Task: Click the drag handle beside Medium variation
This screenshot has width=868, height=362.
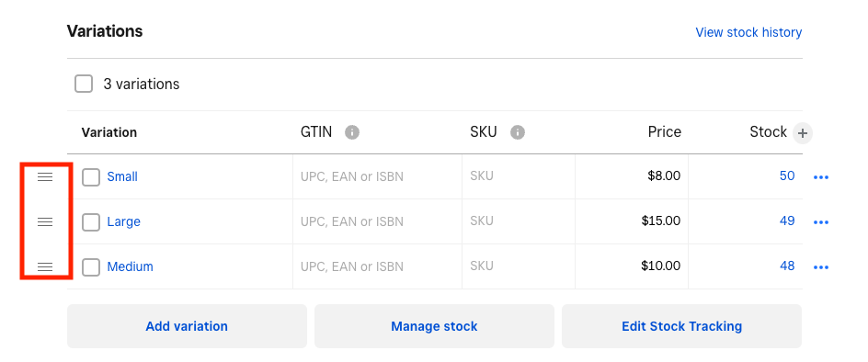Action: click(45, 266)
